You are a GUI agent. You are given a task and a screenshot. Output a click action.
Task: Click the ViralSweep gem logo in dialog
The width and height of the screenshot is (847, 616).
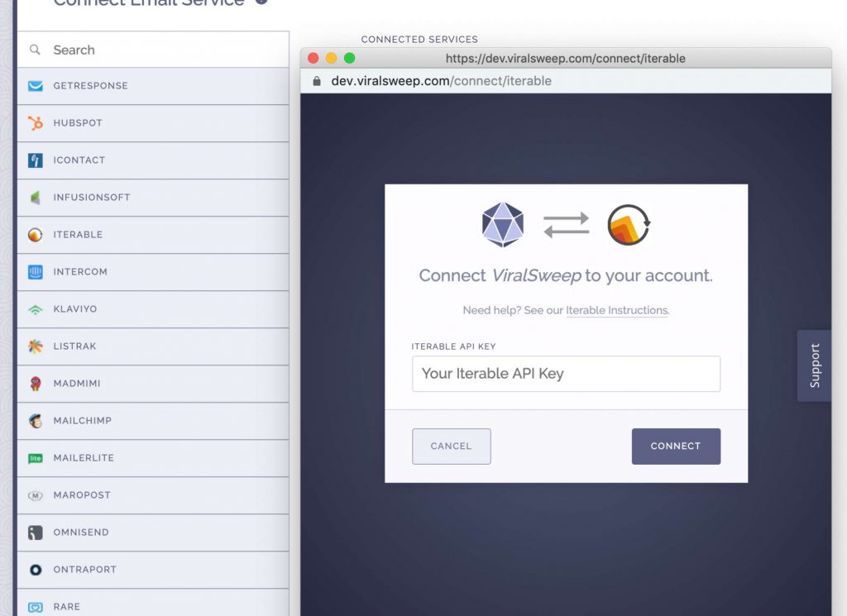coord(503,225)
